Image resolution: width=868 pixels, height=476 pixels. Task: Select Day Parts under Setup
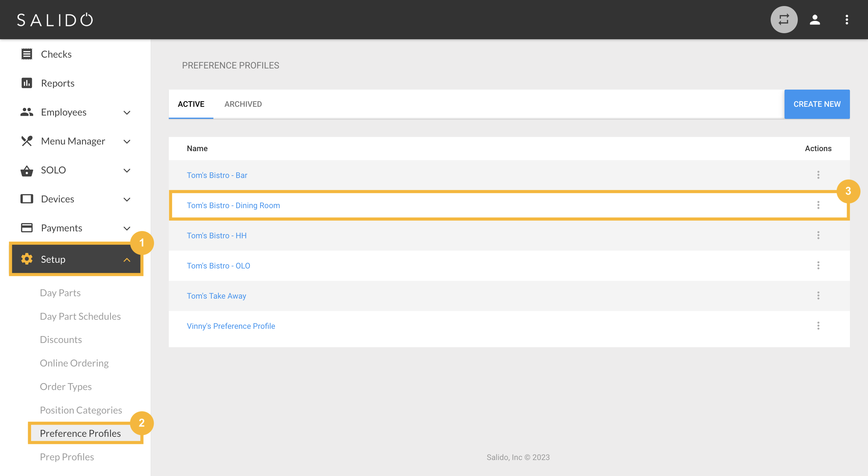pyautogui.click(x=60, y=293)
